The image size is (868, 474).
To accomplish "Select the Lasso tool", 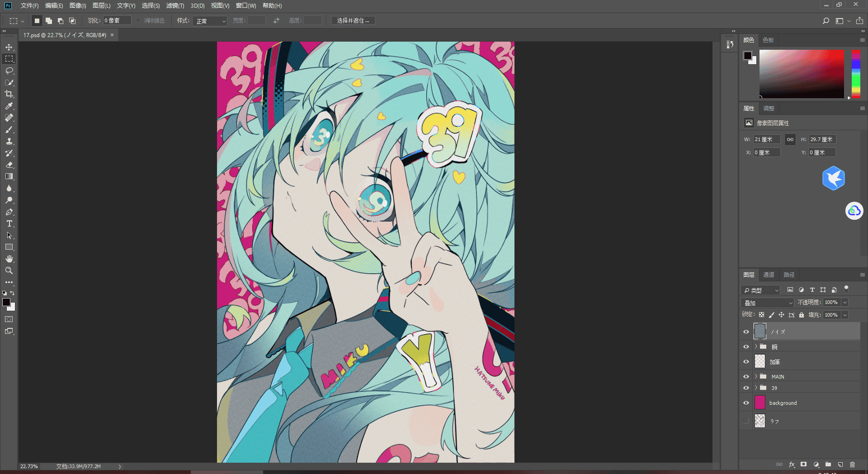I will pos(9,71).
